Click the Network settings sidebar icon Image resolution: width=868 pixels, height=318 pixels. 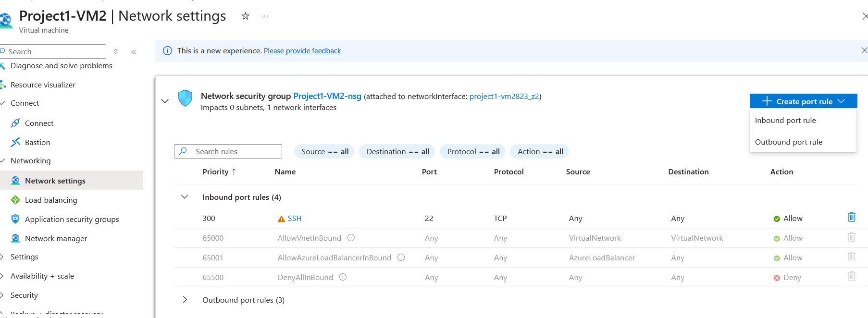click(15, 181)
